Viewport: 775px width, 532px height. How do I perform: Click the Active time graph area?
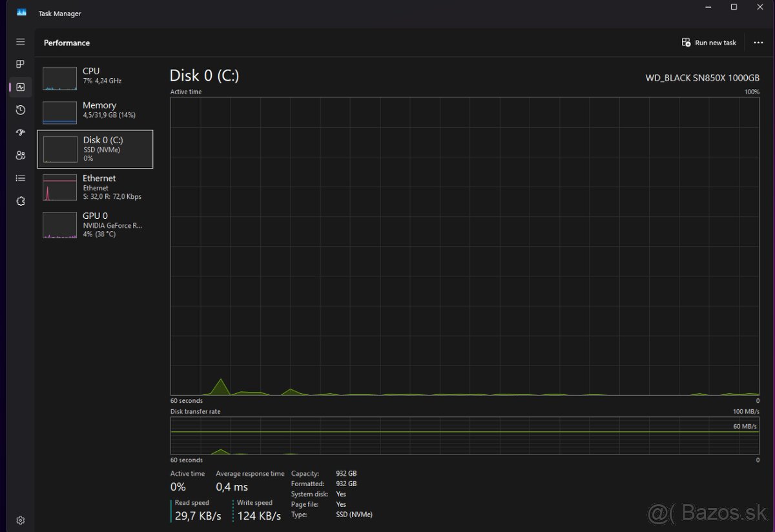(464, 245)
